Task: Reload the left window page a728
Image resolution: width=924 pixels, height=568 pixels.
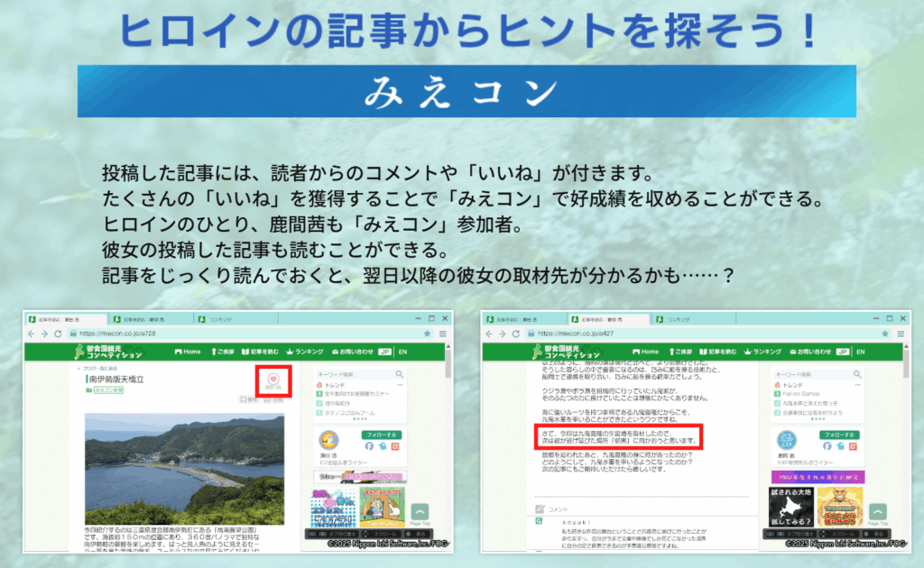Action: 58,334
